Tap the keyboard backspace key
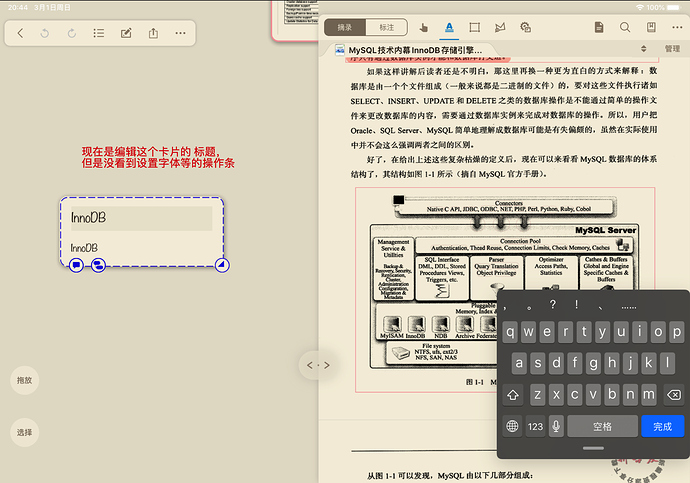 674,395
